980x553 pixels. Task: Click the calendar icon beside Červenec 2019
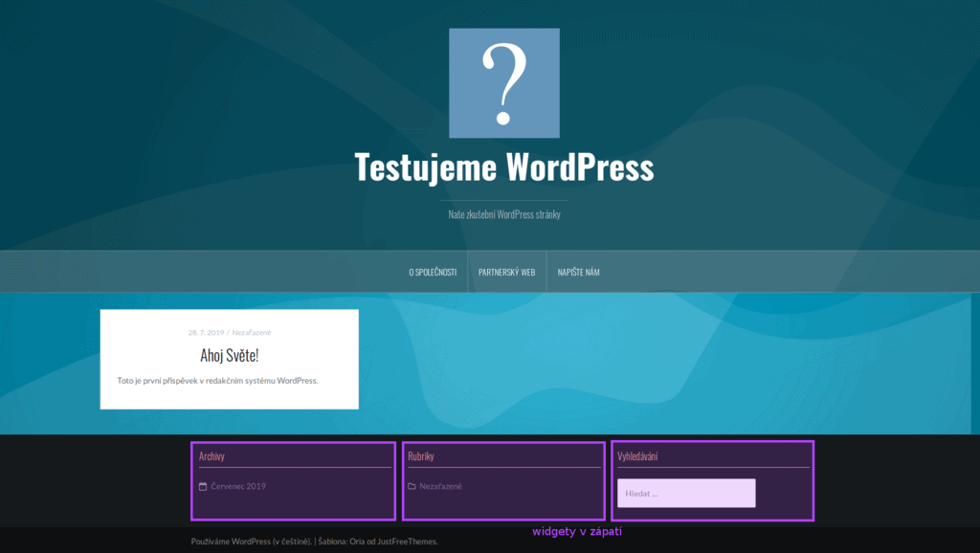tap(203, 486)
